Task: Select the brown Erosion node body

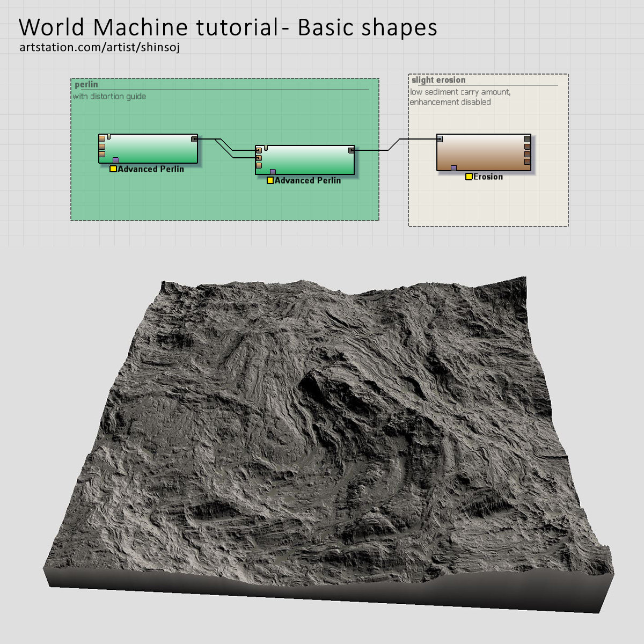Action: pos(484,152)
